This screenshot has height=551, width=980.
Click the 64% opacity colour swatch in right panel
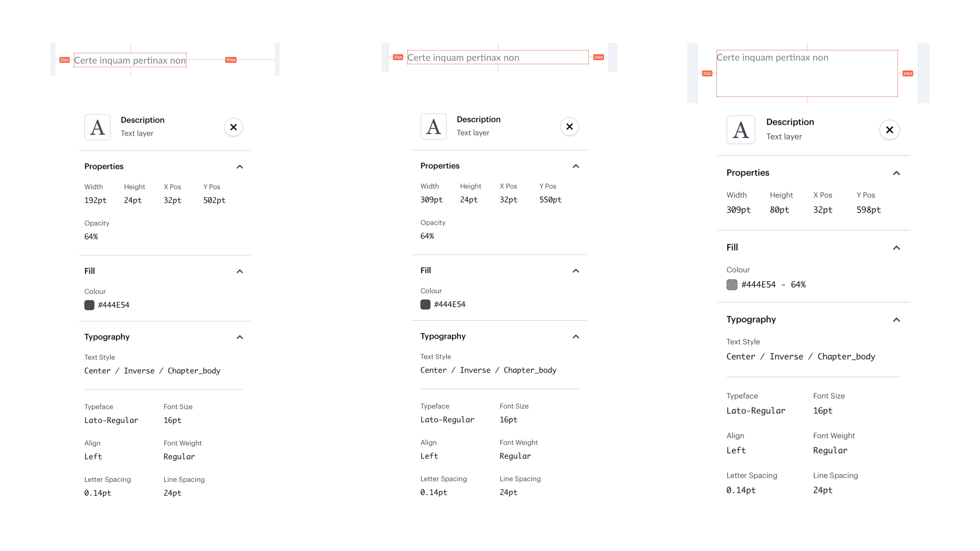pos(732,284)
